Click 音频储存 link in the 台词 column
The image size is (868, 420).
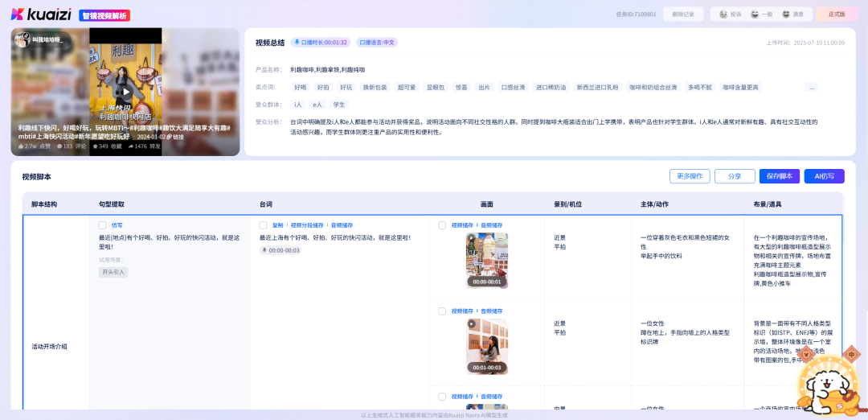coord(342,225)
